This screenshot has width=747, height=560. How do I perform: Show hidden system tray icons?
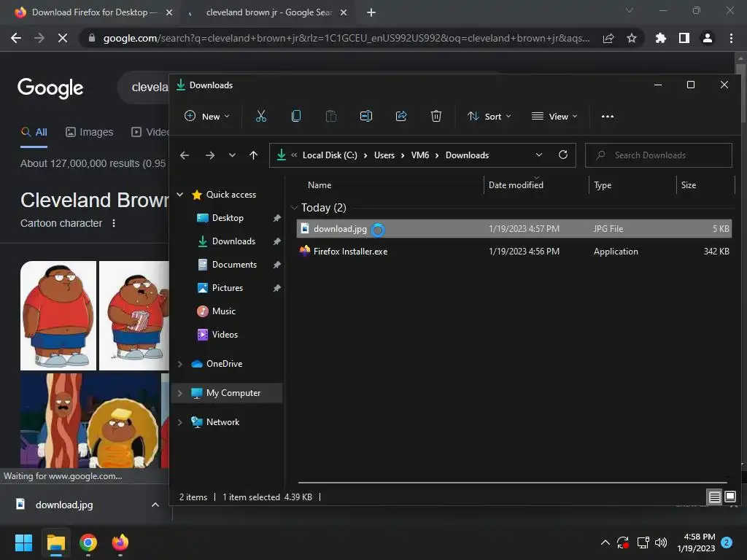click(x=605, y=542)
